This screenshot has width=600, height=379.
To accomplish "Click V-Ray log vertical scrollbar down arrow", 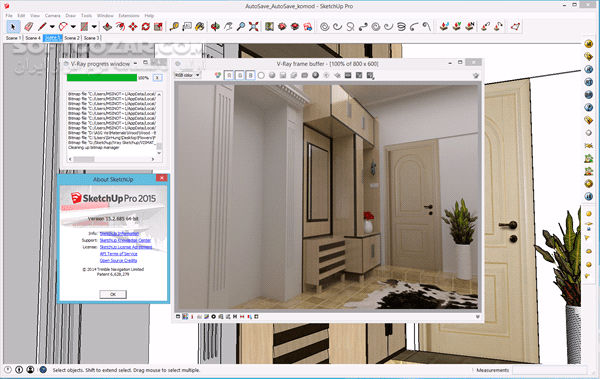I will (159, 153).
